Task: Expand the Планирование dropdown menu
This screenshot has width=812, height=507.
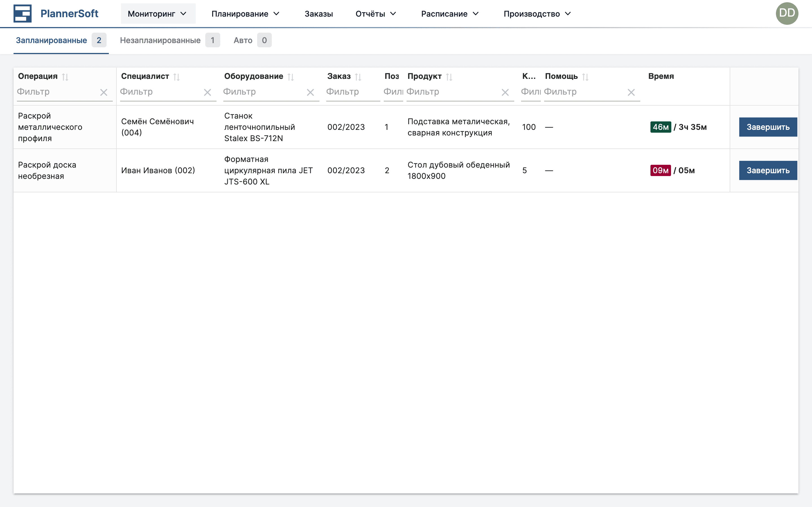Action: [245, 14]
